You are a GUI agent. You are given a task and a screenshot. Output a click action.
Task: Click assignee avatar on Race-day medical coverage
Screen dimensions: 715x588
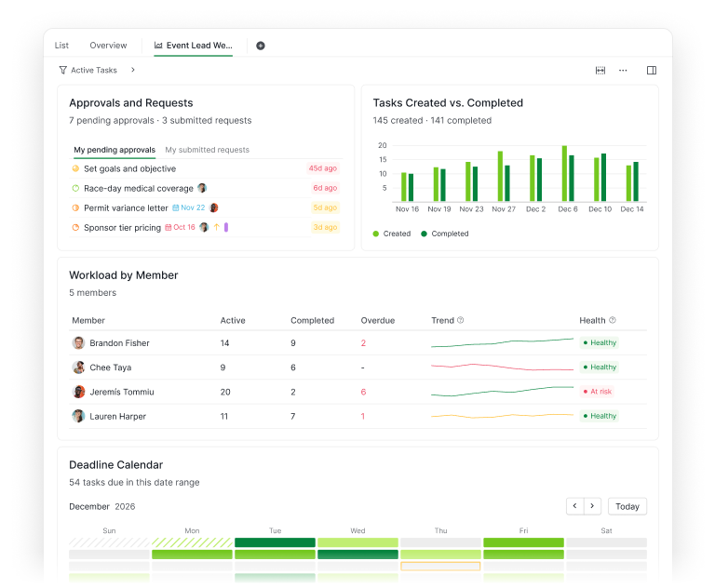202,188
